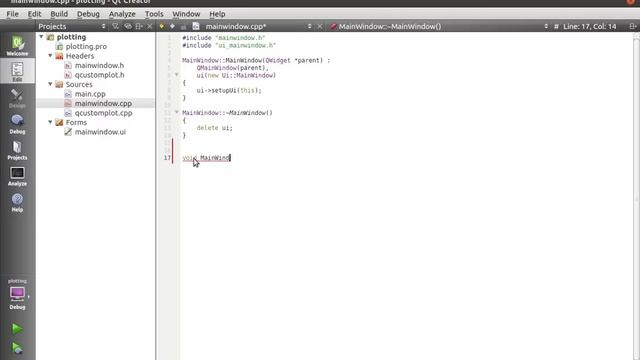The width and height of the screenshot is (640, 360).
Task: Open the Edit menu
Action: [34, 13]
